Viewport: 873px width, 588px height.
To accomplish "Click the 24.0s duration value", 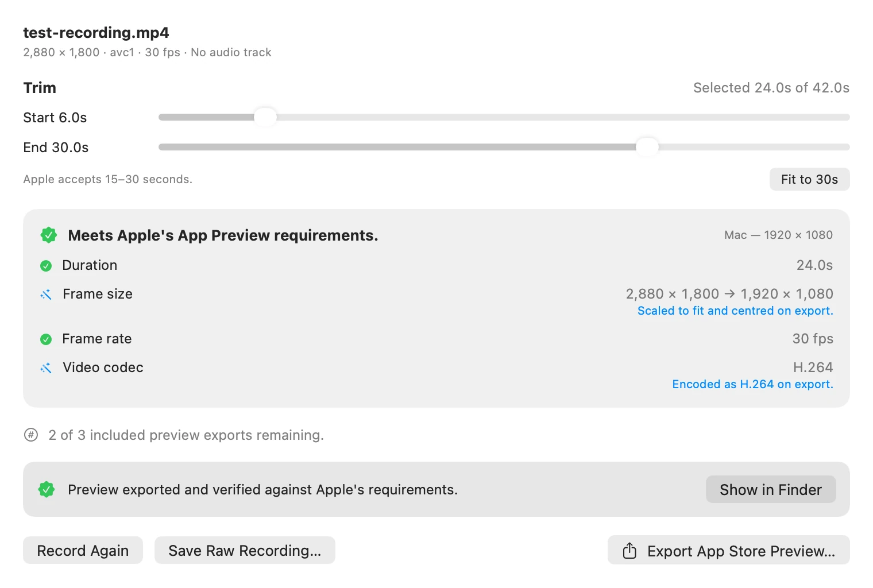I will [x=814, y=265].
